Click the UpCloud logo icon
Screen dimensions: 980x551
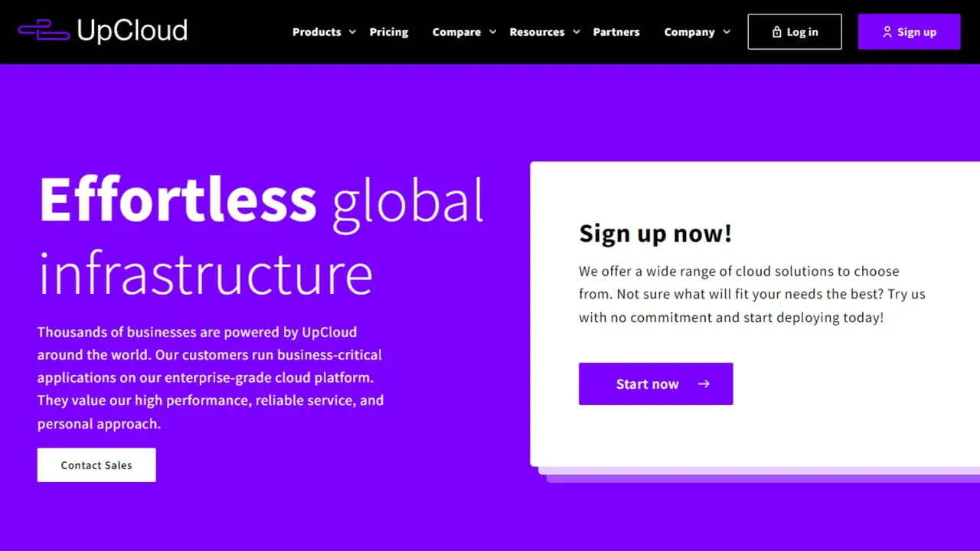tap(46, 31)
